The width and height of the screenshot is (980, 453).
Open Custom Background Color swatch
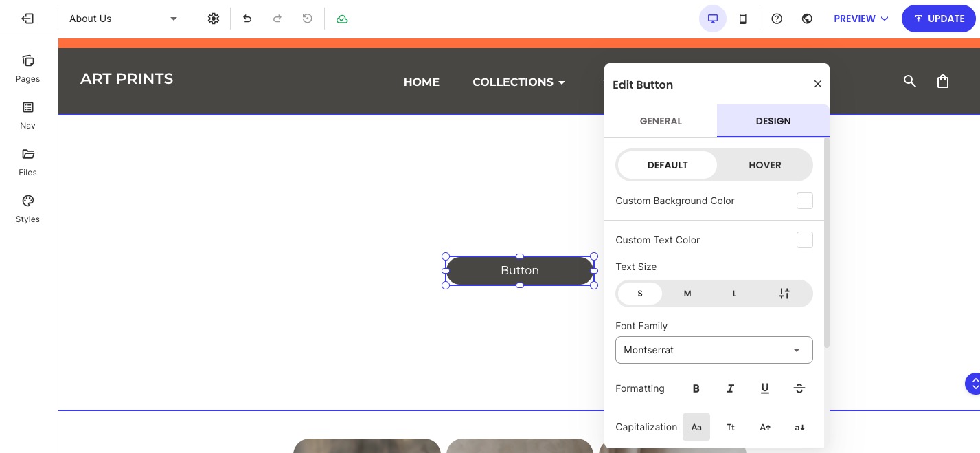(805, 201)
